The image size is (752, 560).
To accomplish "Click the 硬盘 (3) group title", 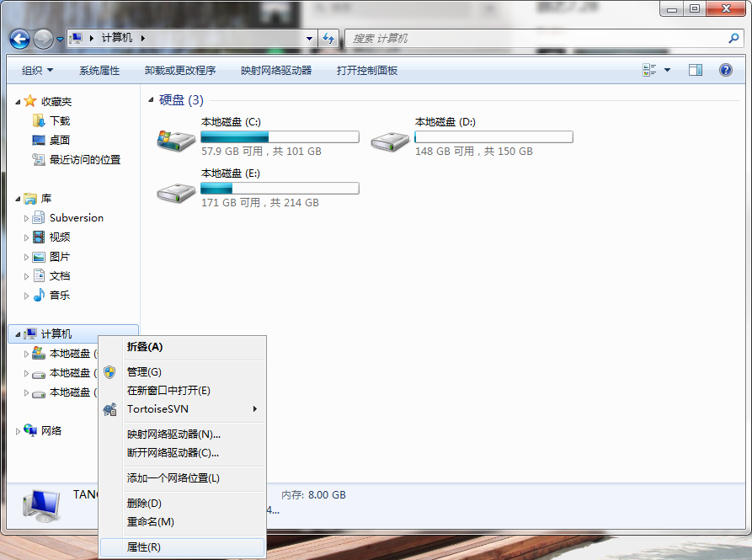I will tap(181, 99).
